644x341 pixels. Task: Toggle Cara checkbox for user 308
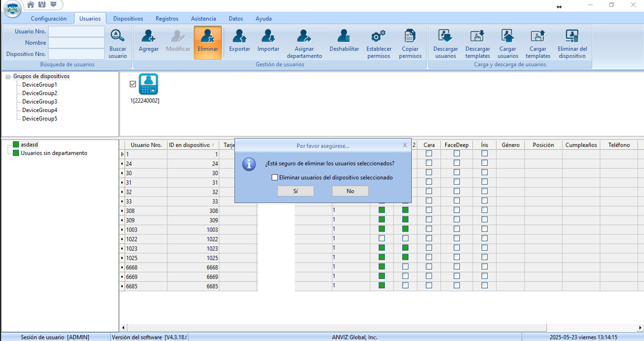[x=429, y=210]
